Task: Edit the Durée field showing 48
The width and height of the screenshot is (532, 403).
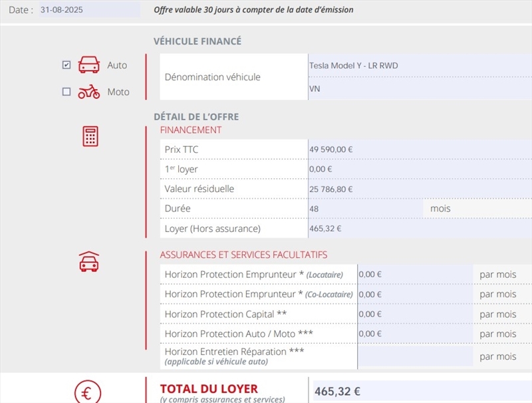Action: 366,209
